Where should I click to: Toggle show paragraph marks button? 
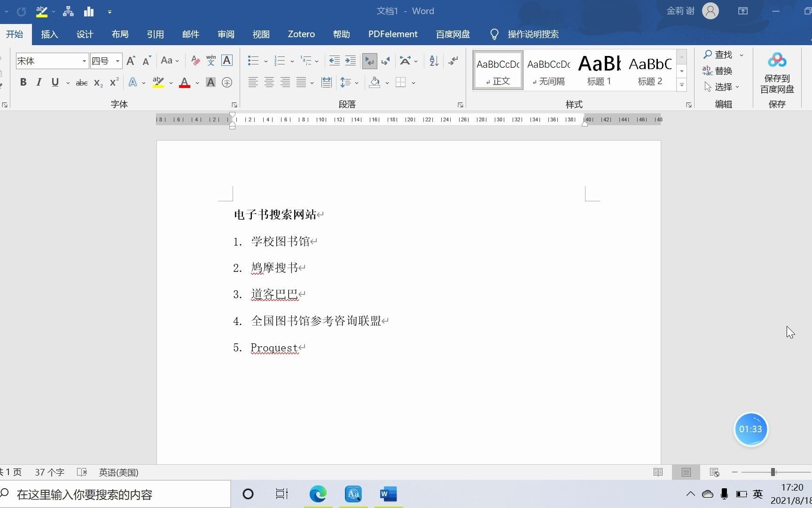[x=453, y=61]
